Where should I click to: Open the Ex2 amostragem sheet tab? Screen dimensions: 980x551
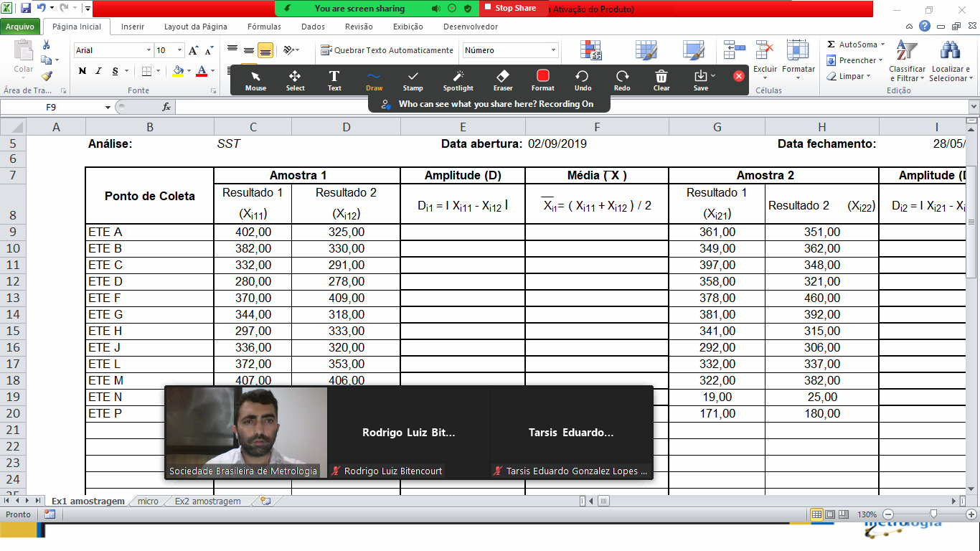(x=207, y=501)
